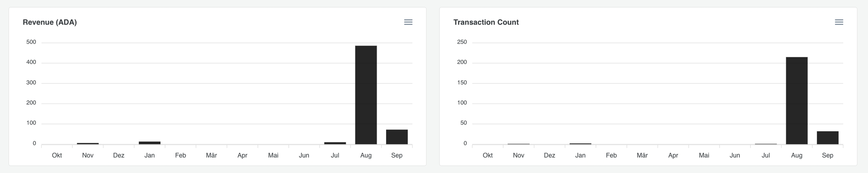Click the Revenue (ADA) chart title
This screenshot has width=868, height=173.
coord(50,22)
